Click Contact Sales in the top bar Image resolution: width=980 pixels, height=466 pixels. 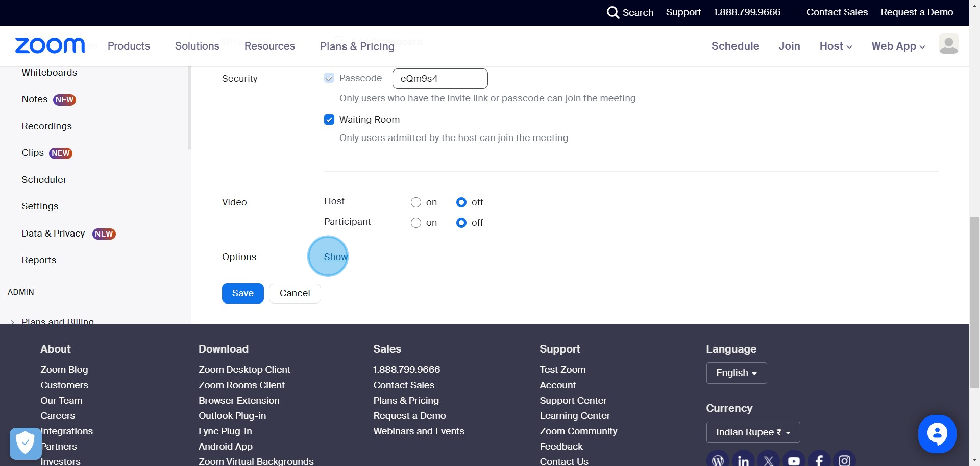(837, 12)
